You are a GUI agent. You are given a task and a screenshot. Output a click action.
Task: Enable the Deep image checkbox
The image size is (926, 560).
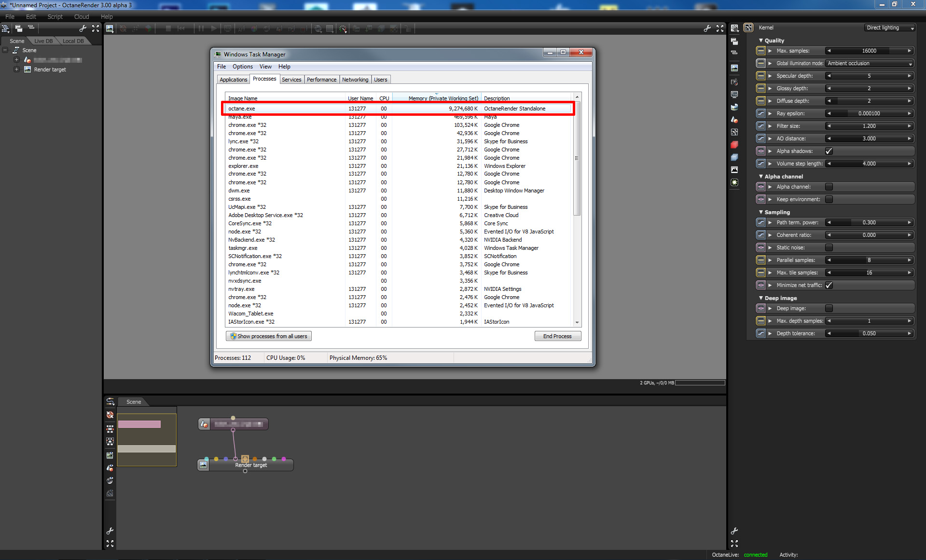(829, 308)
